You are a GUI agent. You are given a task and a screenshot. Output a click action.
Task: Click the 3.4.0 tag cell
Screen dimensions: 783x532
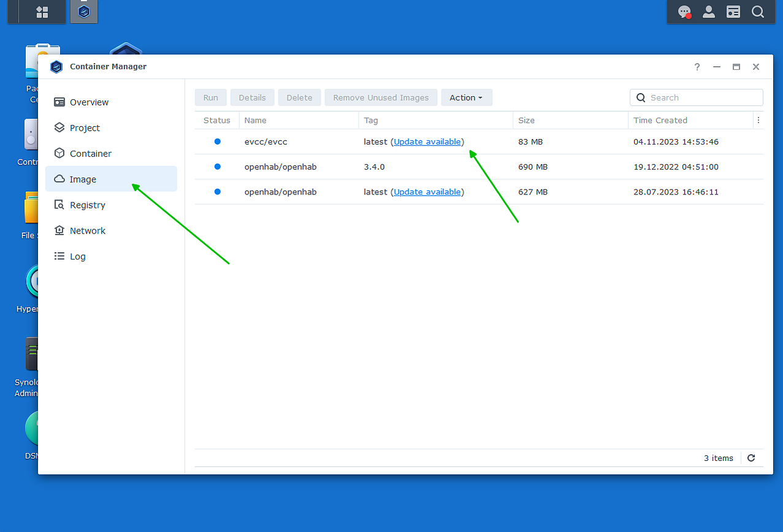click(x=374, y=167)
